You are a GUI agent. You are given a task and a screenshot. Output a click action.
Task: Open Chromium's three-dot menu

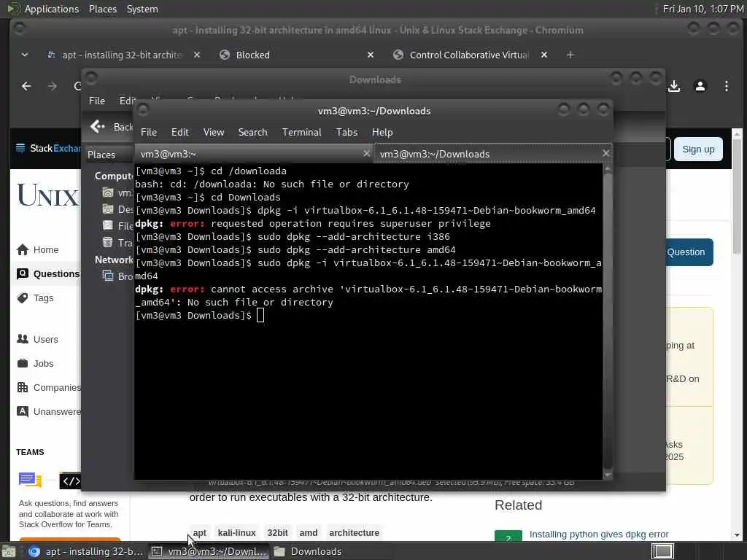(726, 86)
